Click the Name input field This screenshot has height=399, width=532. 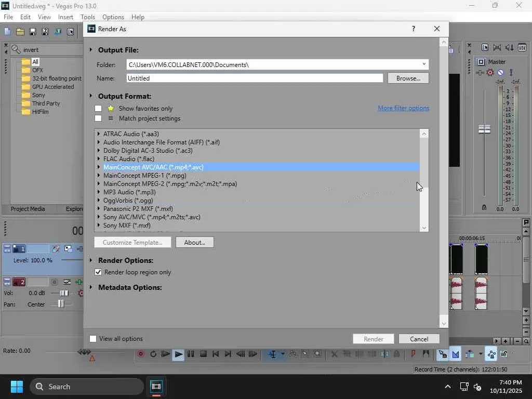coord(255,78)
